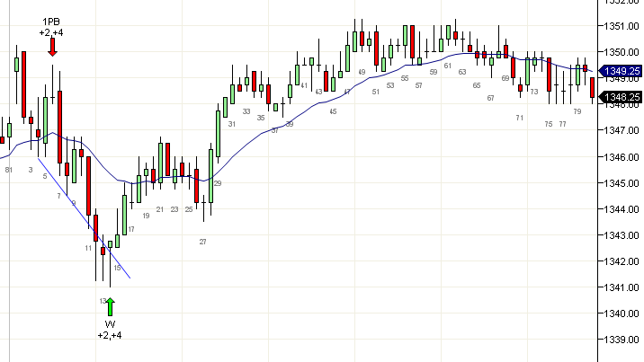Click the 1342.00 price axis label

tap(623, 261)
